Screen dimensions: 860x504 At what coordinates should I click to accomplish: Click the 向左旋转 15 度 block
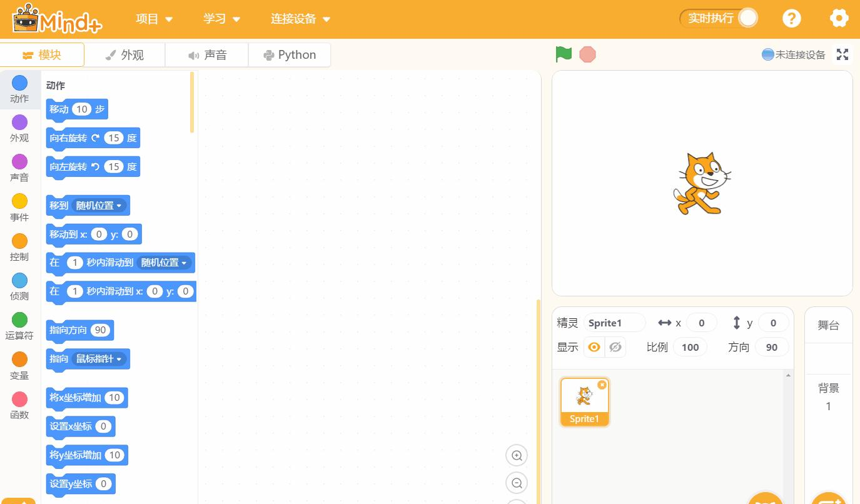[x=93, y=168]
